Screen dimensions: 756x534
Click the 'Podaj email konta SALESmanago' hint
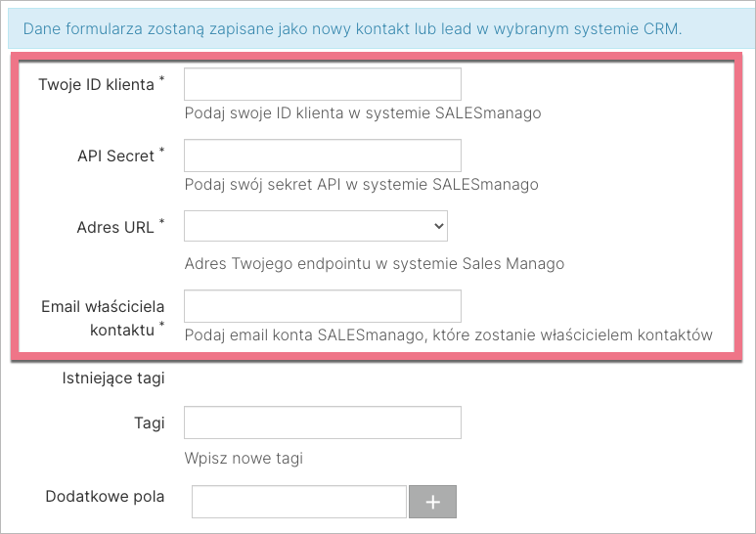(448, 334)
